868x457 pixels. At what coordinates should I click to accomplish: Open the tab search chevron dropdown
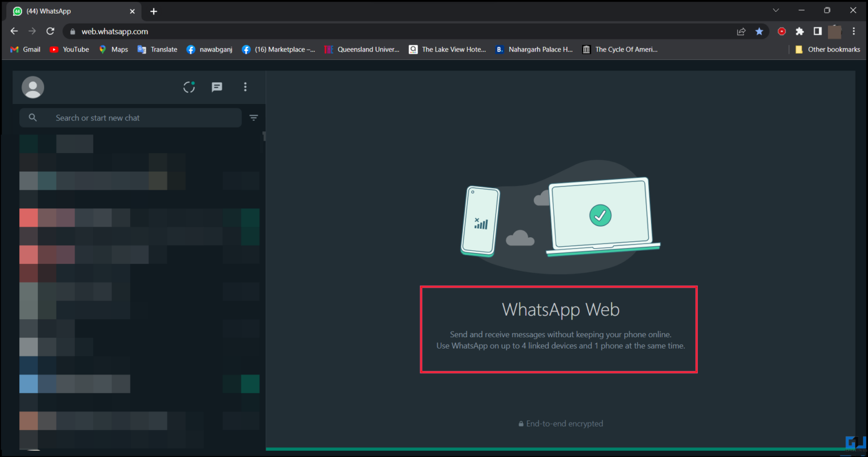775,10
